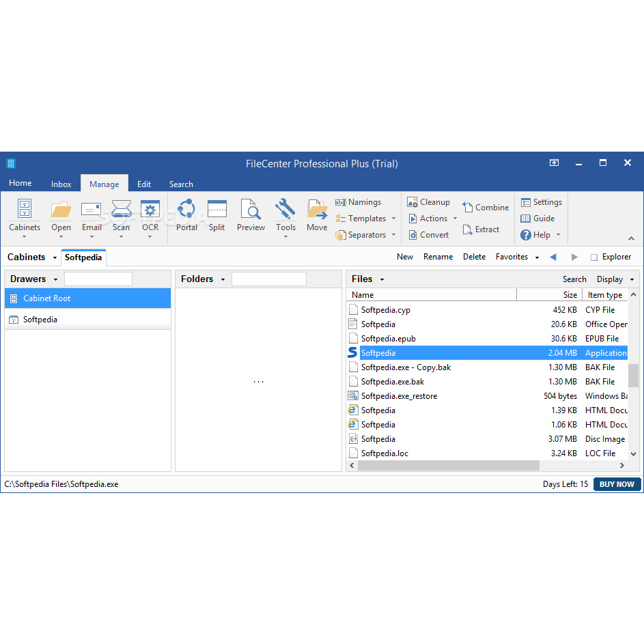Click the Convert command
This screenshot has height=644, width=644.
[x=428, y=235]
